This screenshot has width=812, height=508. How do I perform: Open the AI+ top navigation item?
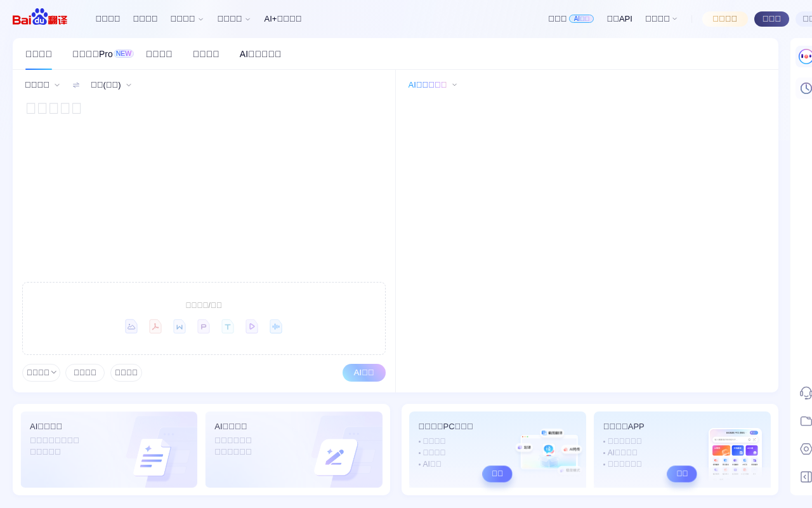coord(283,18)
